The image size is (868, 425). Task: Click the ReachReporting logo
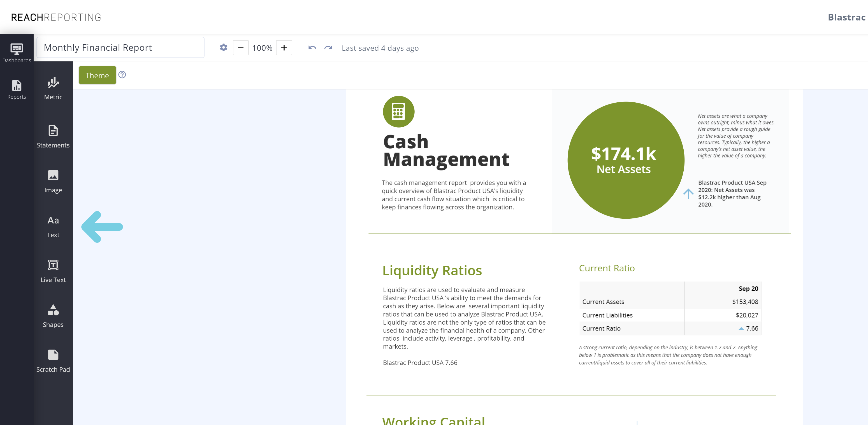[56, 17]
